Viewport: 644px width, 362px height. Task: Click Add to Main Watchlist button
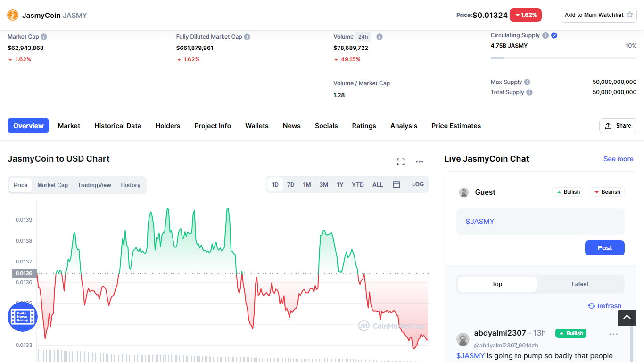[599, 15]
